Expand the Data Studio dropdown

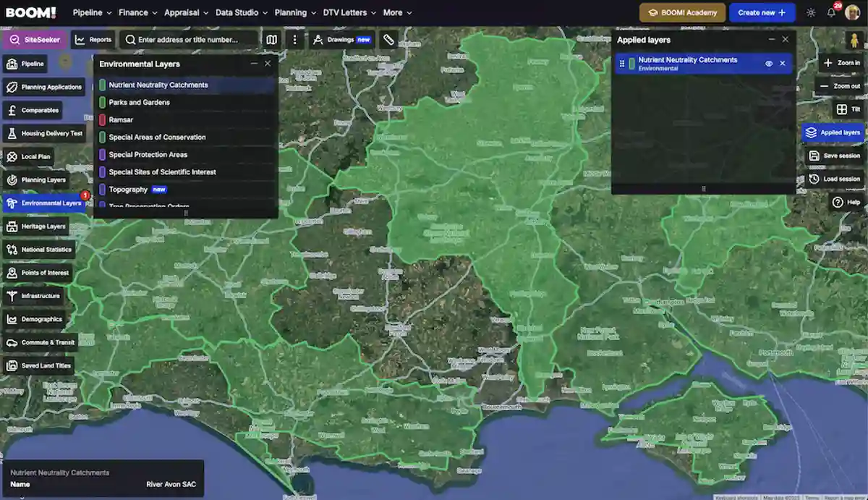pyautogui.click(x=242, y=12)
